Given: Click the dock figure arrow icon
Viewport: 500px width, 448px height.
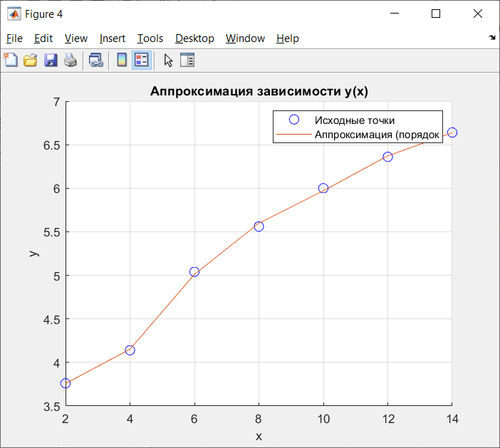Looking at the screenshot, I should 492,38.
